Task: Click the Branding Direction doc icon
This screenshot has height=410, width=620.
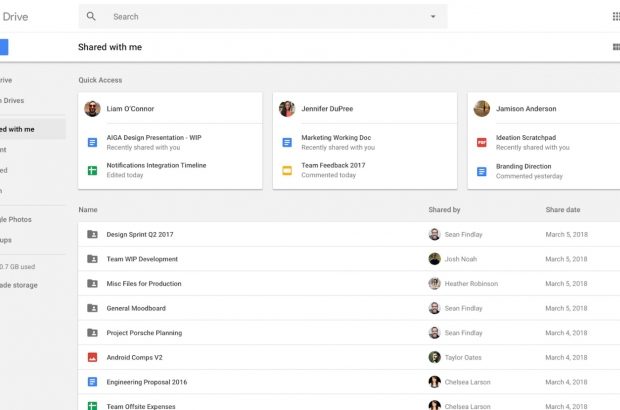Action: point(481,170)
